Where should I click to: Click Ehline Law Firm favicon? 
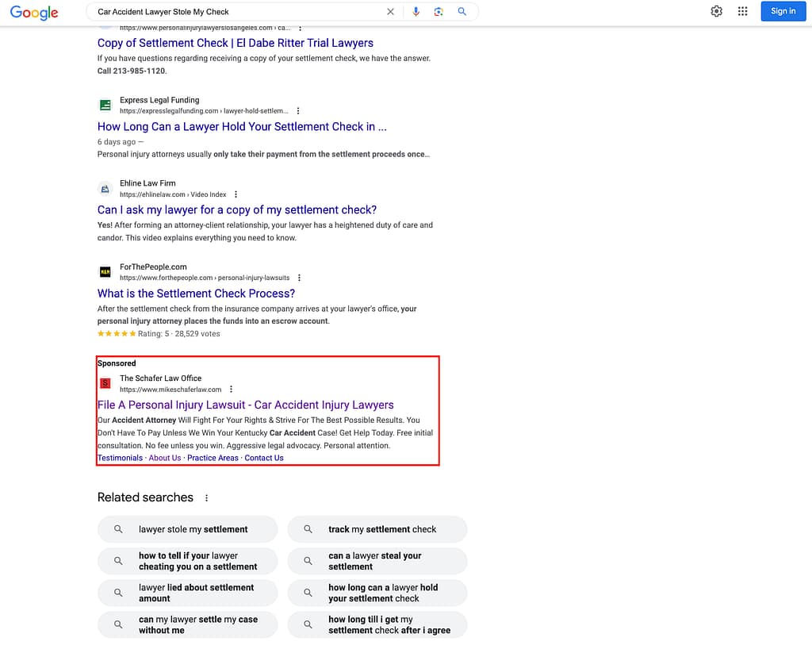(x=105, y=189)
